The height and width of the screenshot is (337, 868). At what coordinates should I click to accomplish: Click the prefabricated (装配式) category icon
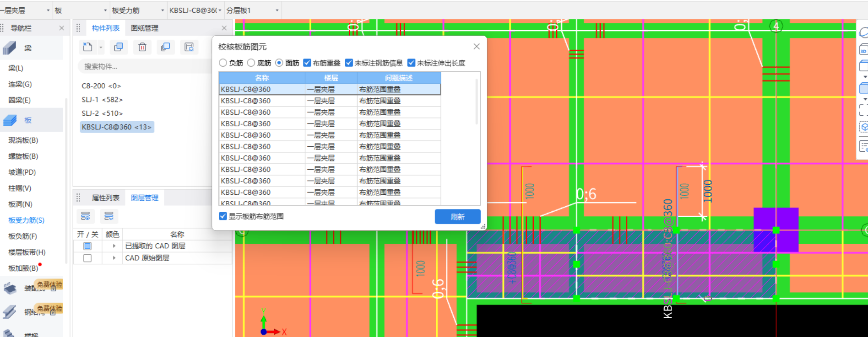10,288
